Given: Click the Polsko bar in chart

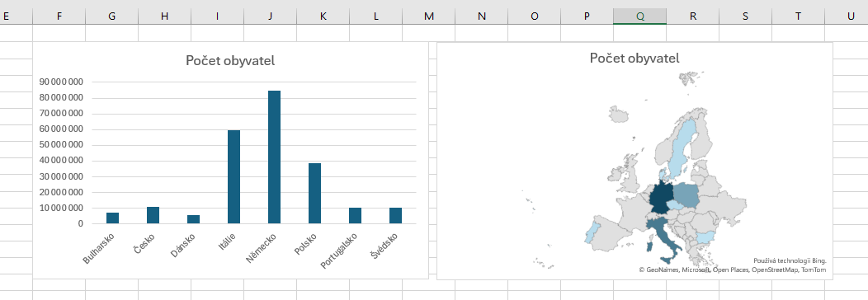Looking at the screenshot, I should (x=314, y=194).
